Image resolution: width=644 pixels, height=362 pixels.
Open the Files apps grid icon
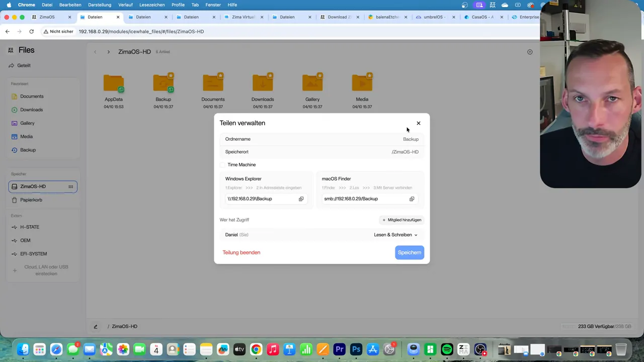coord(11,50)
